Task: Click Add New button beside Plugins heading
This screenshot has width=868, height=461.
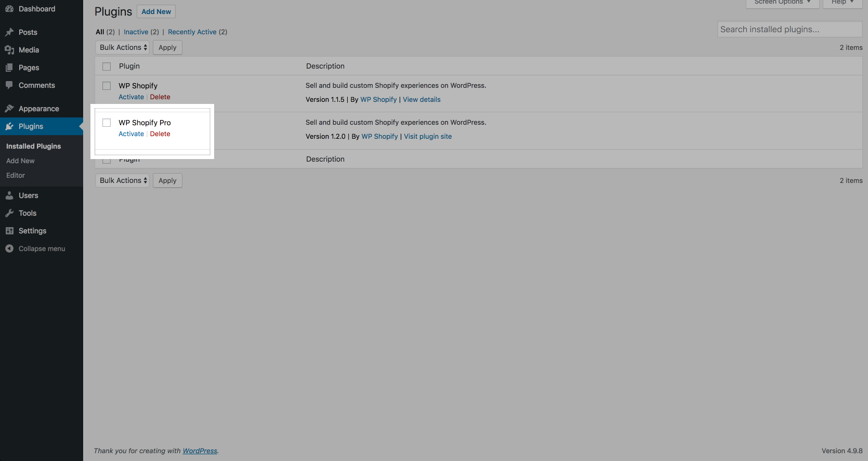Action: pyautogui.click(x=156, y=11)
